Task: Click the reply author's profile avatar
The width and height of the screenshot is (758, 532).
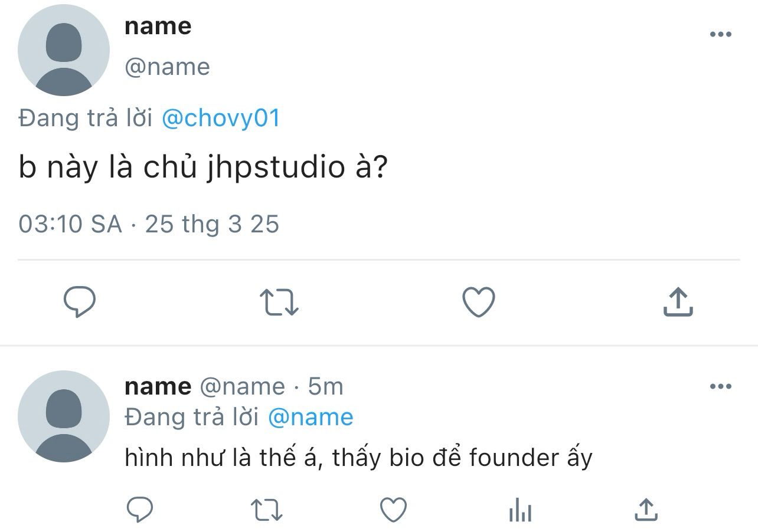Action: (x=64, y=416)
